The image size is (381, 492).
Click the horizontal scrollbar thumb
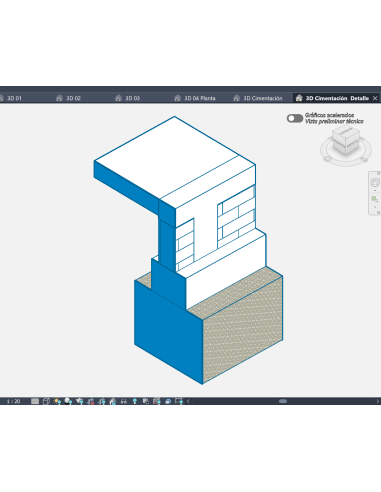coord(283,401)
